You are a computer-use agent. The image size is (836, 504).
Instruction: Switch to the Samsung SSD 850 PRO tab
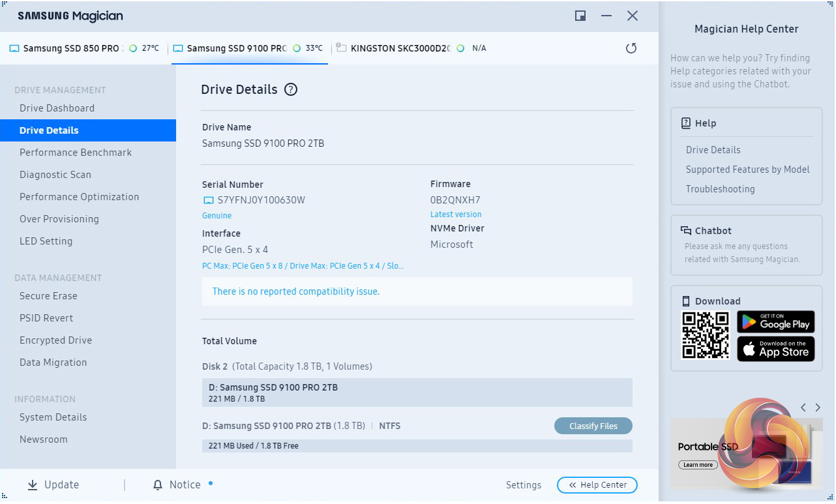click(x=72, y=48)
